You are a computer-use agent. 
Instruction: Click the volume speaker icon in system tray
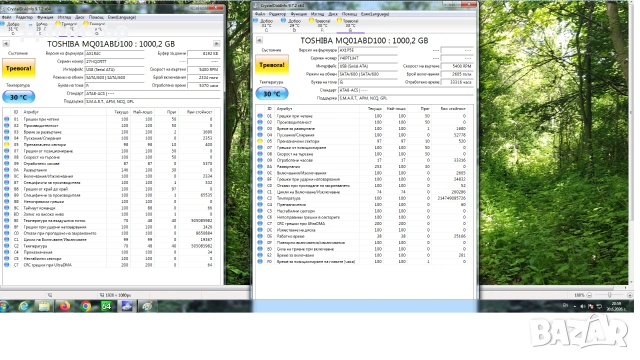coord(582,306)
